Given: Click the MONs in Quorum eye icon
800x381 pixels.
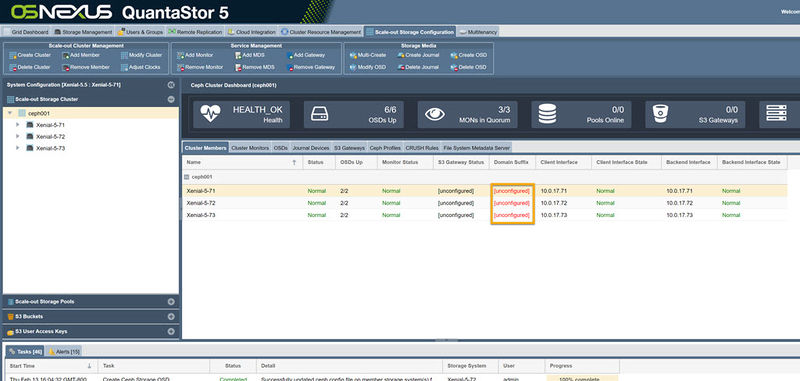Looking at the screenshot, I should pyautogui.click(x=434, y=114).
